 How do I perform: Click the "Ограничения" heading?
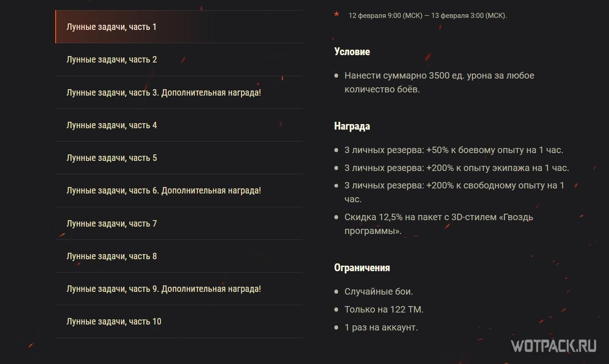362,267
